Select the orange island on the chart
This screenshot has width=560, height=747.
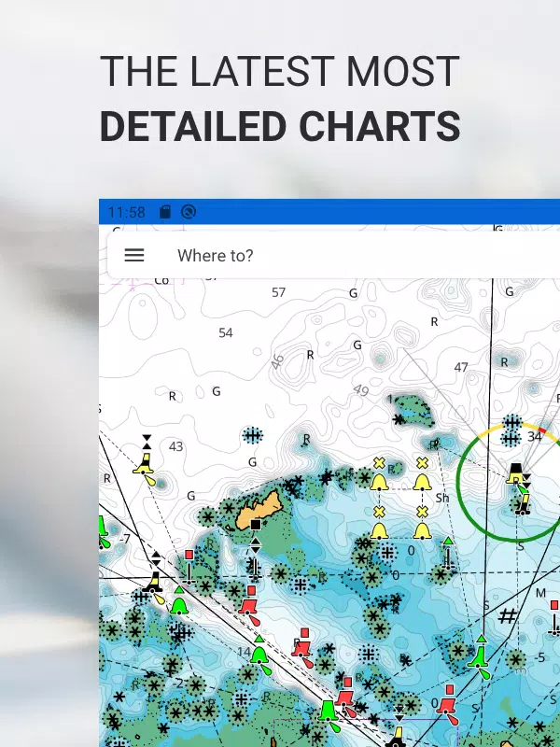[258, 510]
